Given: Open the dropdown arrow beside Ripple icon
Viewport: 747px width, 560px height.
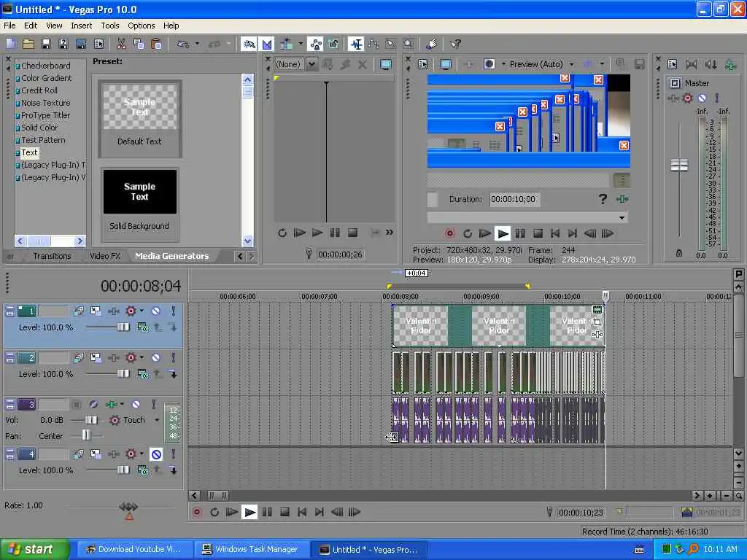Looking at the screenshot, I should tap(301, 44).
